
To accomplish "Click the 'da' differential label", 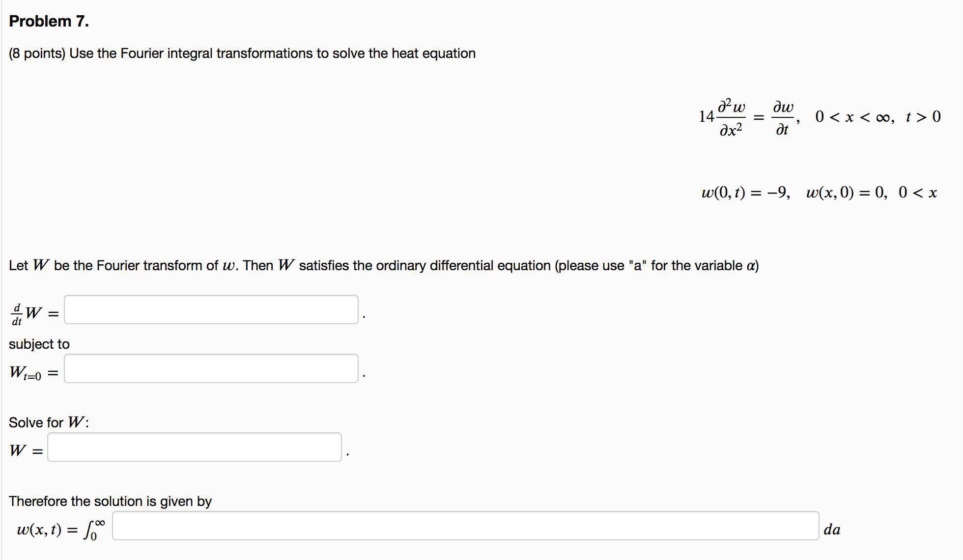I will tap(832, 530).
